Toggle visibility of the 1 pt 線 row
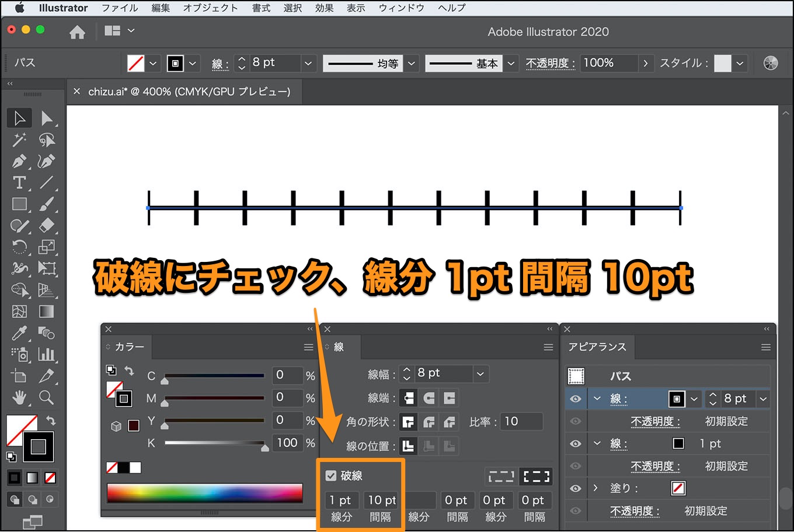 pyautogui.click(x=576, y=443)
